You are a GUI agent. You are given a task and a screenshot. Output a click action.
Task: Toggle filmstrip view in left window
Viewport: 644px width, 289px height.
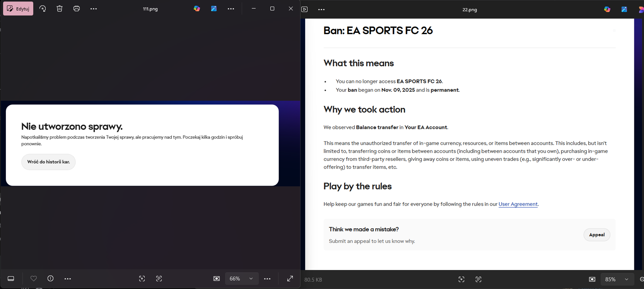(x=11, y=279)
